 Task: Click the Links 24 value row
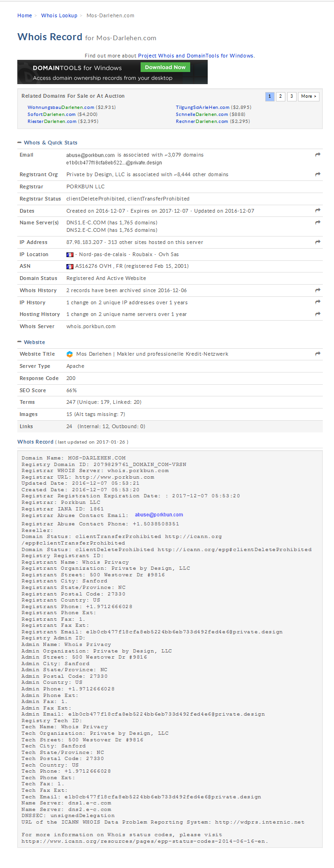pyautogui.click(x=170, y=426)
